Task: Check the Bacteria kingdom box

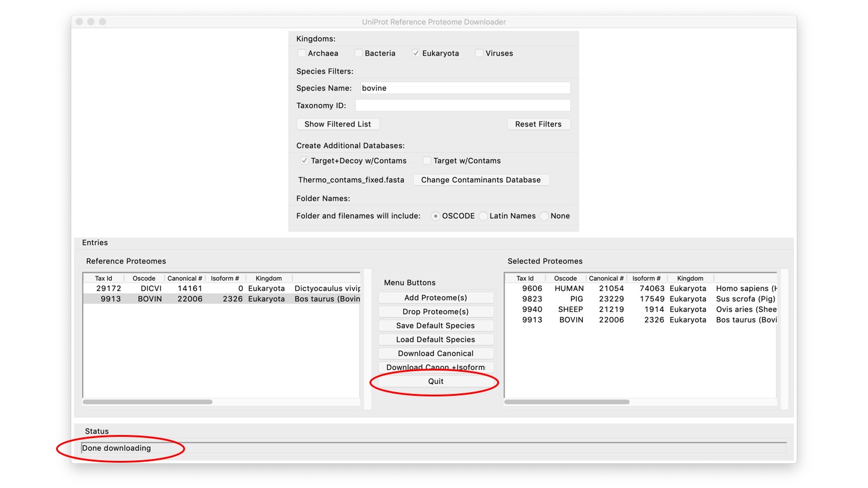Action: [358, 54]
